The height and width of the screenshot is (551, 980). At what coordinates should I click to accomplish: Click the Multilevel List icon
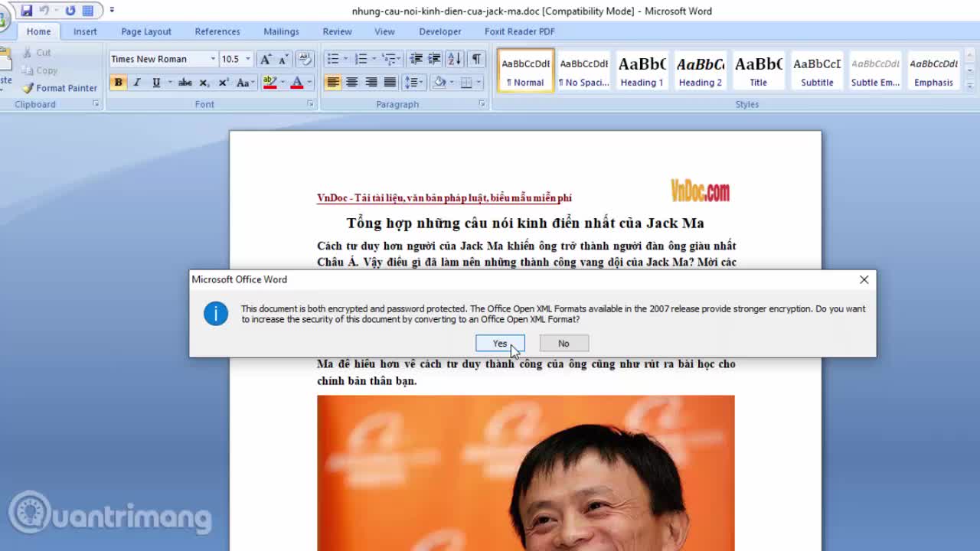click(x=390, y=59)
